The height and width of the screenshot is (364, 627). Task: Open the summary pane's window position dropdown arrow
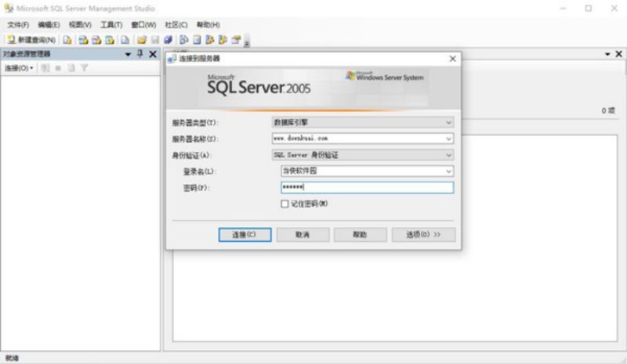point(607,54)
